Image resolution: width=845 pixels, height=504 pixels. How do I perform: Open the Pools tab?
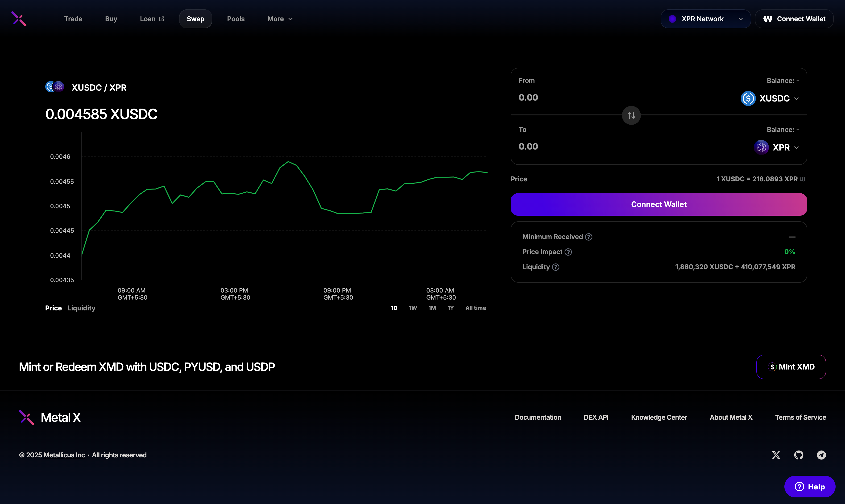point(236,19)
